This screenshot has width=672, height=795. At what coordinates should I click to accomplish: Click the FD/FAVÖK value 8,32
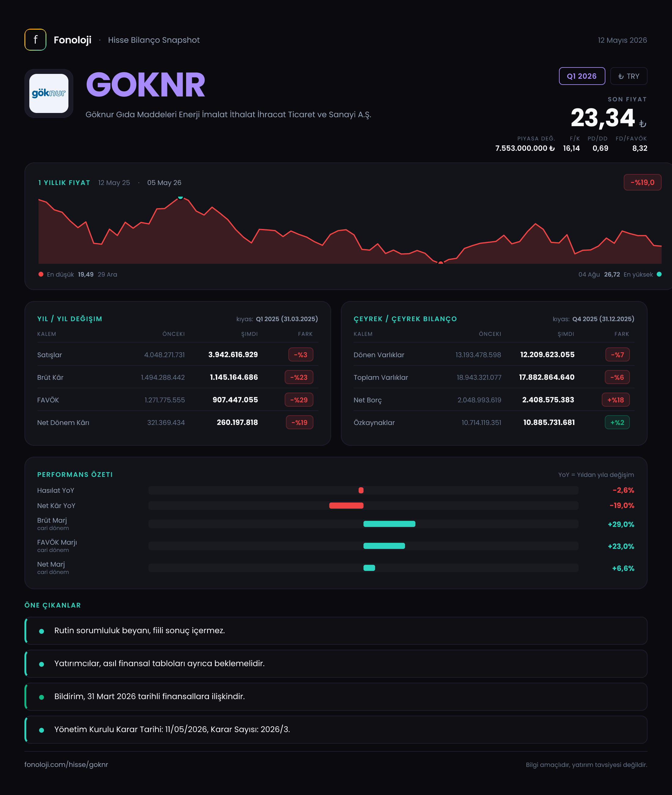tap(640, 148)
